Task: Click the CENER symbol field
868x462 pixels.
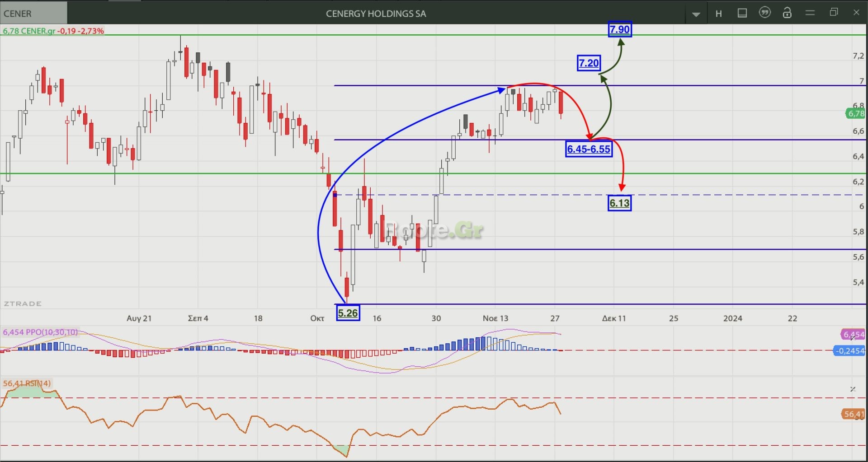Action: pos(33,13)
